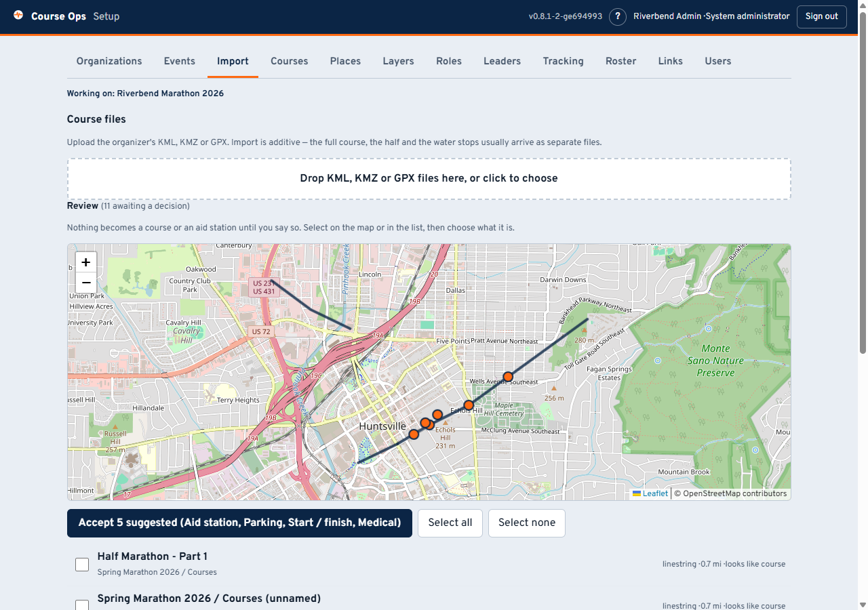Click the Riverbend Admin user name
The image size is (868, 610).
(x=667, y=16)
